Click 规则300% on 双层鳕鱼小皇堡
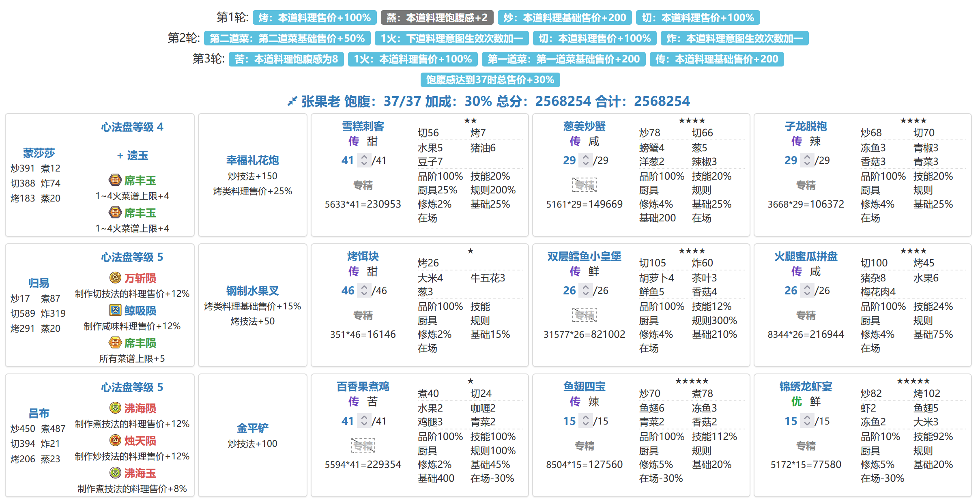Screen dimensions: 980x502 click(714, 320)
